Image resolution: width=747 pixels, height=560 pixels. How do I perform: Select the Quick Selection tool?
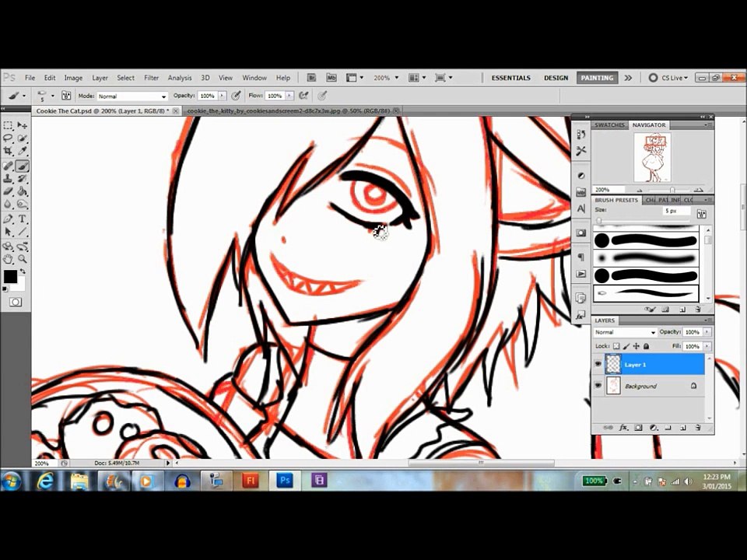click(23, 138)
